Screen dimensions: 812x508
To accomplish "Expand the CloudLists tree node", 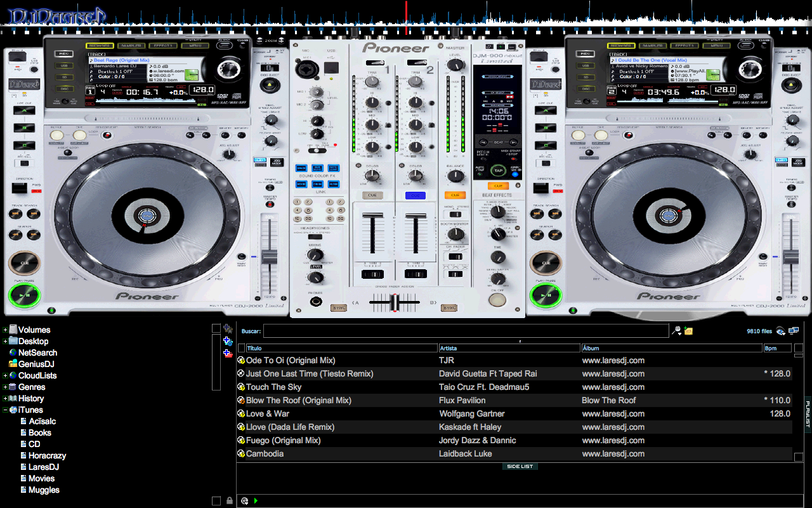I will click(5, 376).
